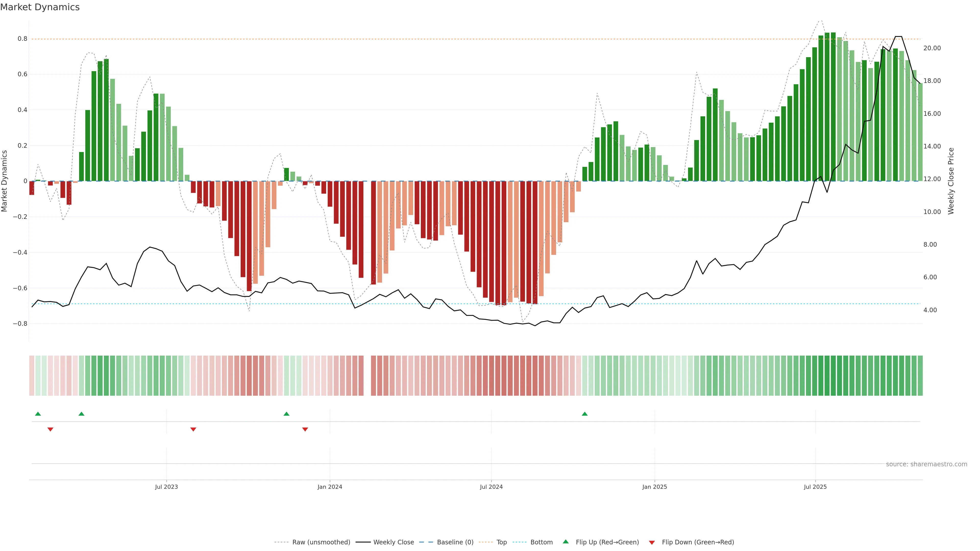Click the red Flip Down marker just before Jan 2024
This screenshot has height=551, width=980.
(x=305, y=429)
